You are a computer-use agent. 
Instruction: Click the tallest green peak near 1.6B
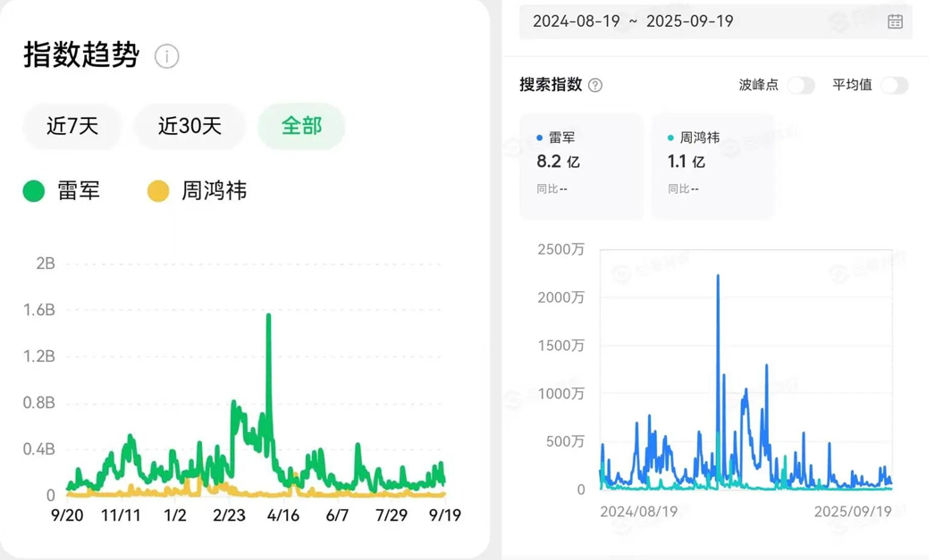point(268,316)
